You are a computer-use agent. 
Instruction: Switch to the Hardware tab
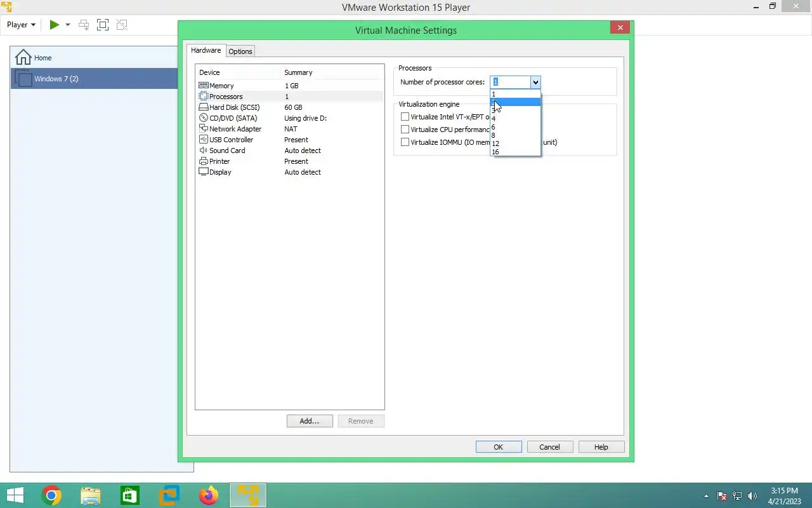coord(206,50)
